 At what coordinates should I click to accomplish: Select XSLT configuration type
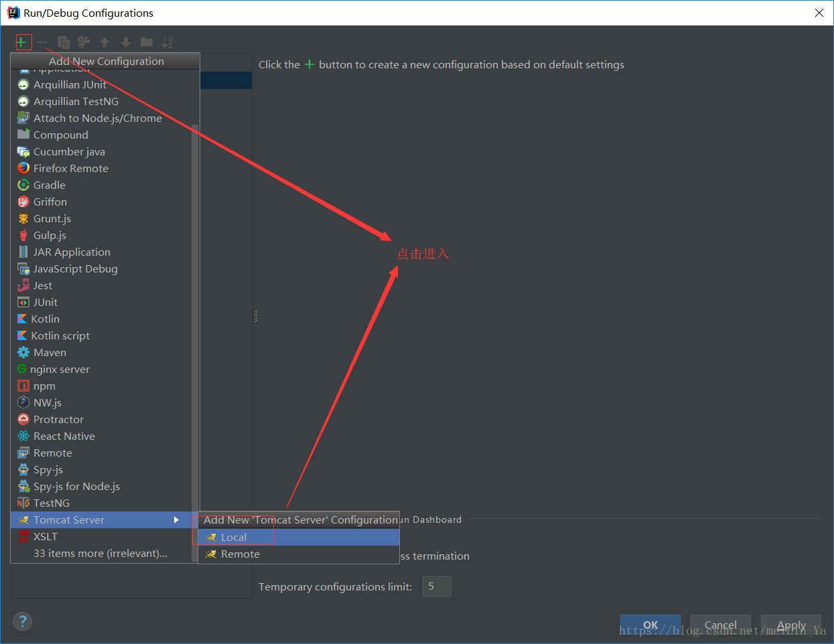coord(101,536)
